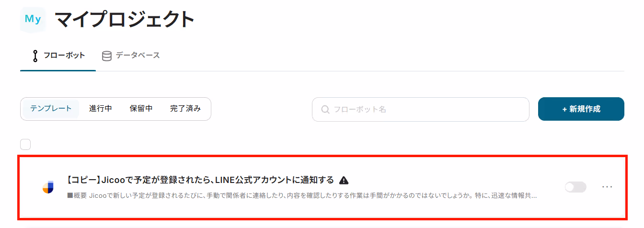Check the select-all checkbox above the list
Screen dimensions: 644x228
(x=25, y=144)
